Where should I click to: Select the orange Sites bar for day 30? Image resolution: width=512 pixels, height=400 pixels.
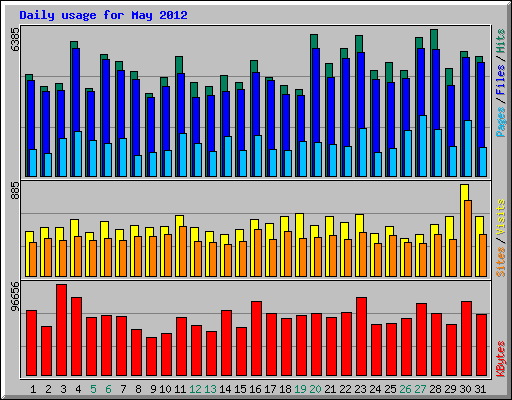468,238
